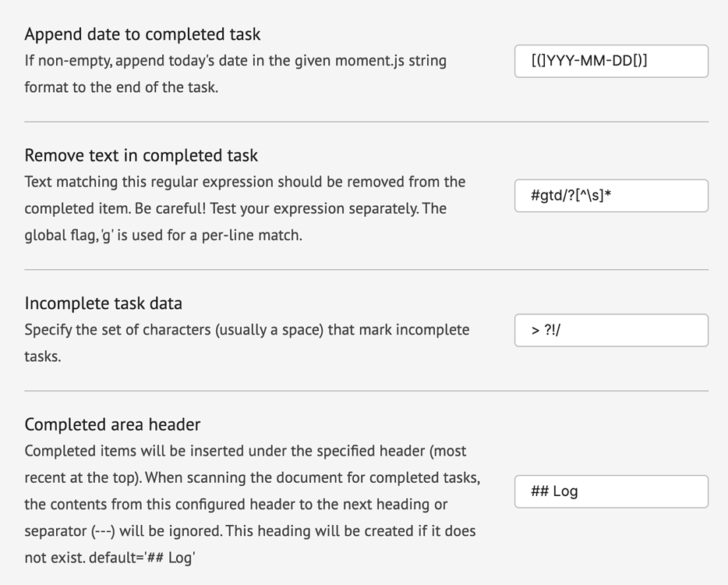
Task: Click the 'Append date to completed task' heading
Action: point(143,34)
